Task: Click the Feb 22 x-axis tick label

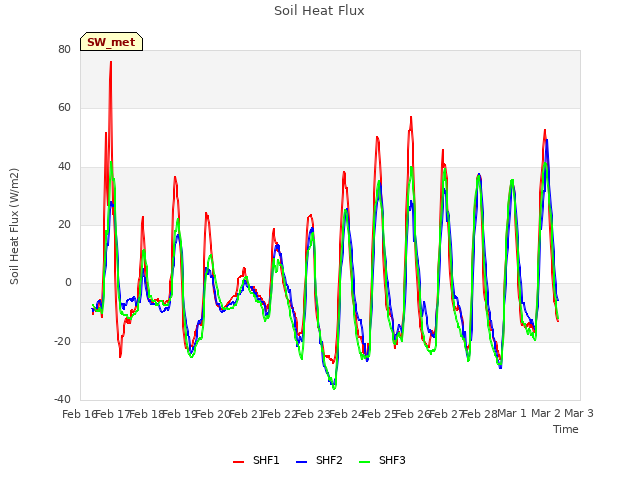Action: [280, 414]
